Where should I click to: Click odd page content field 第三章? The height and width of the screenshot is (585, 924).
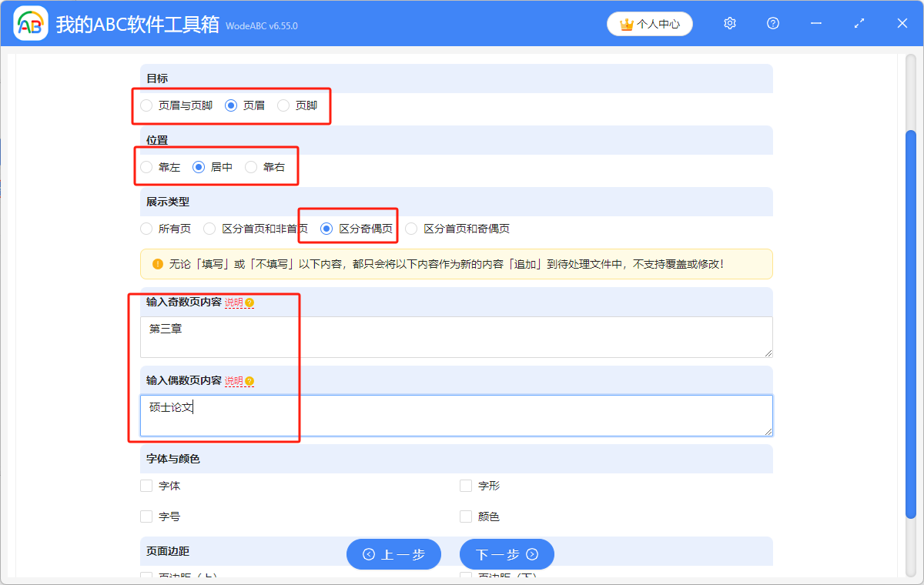point(456,336)
